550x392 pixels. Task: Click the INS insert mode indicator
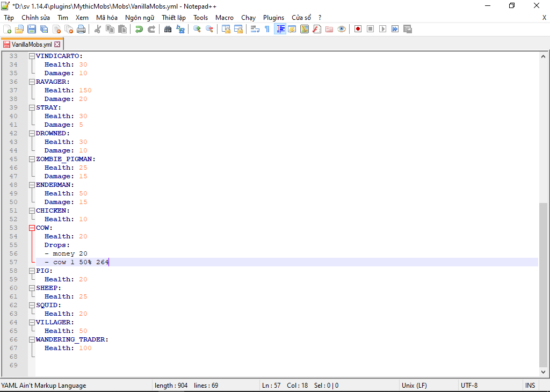pyautogui.click(x=530, y=385)
